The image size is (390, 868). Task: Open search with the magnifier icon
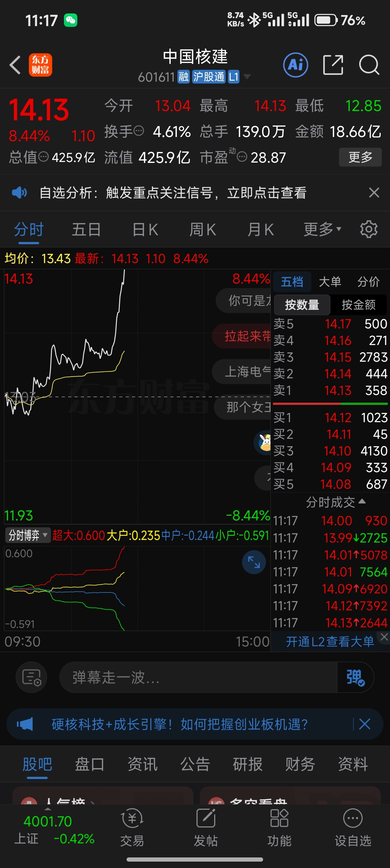[369, 65]
